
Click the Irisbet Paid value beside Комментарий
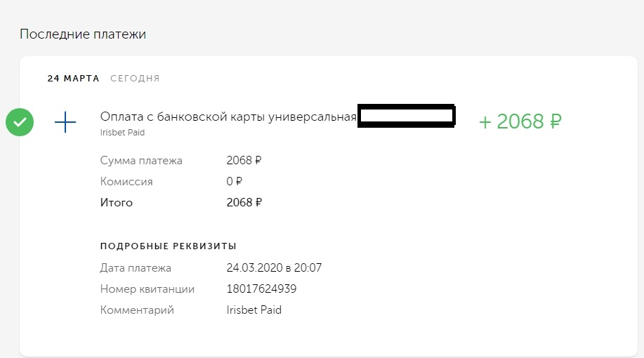tap(254, 310)
